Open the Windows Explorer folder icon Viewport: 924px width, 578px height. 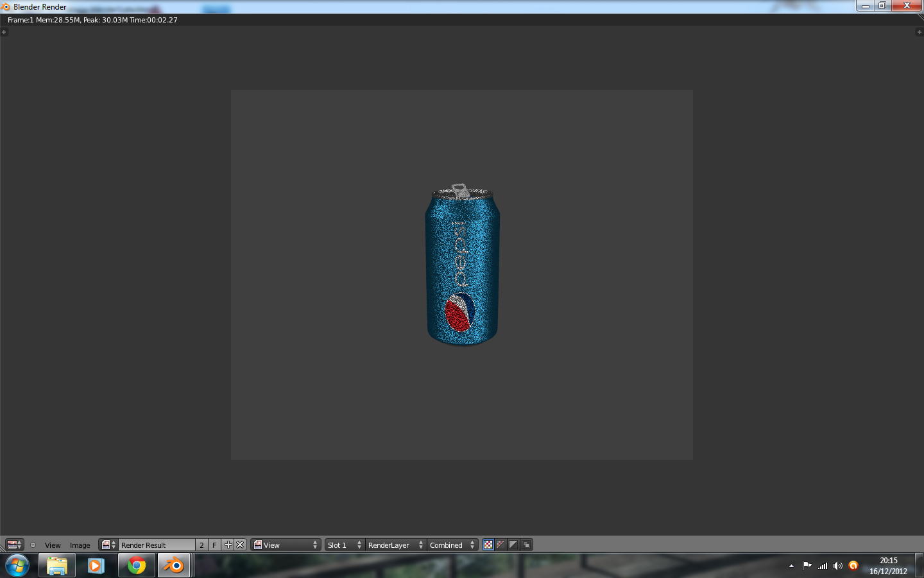pos(57,566)
